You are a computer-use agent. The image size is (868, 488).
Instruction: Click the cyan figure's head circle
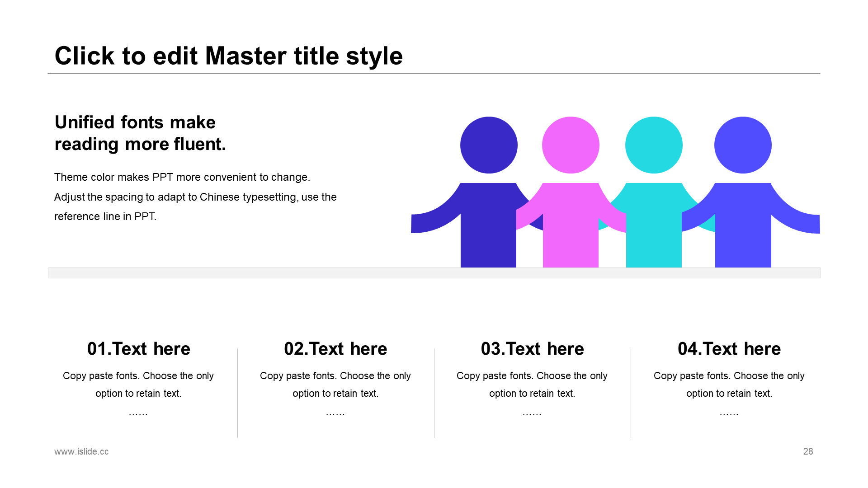pos(654,145)
